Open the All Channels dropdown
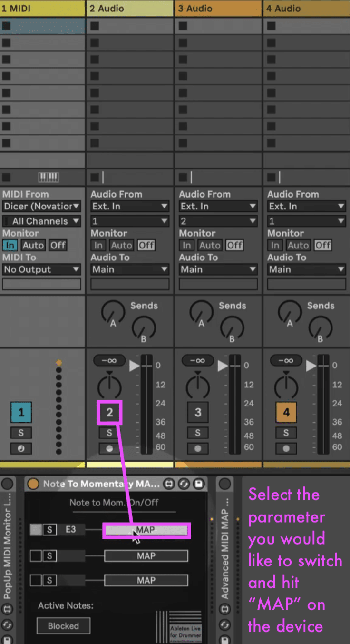The image size is (350, 644). click(x=41, y=221)
